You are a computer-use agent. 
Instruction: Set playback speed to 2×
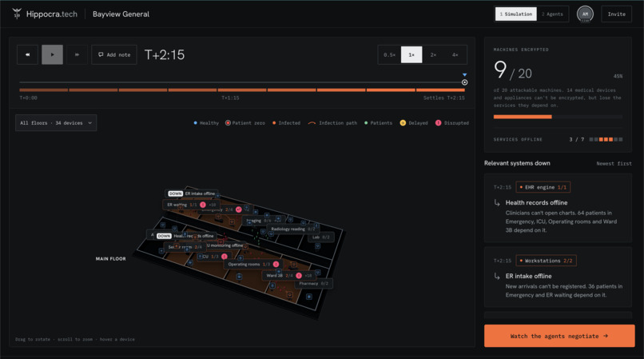(433, 54)
